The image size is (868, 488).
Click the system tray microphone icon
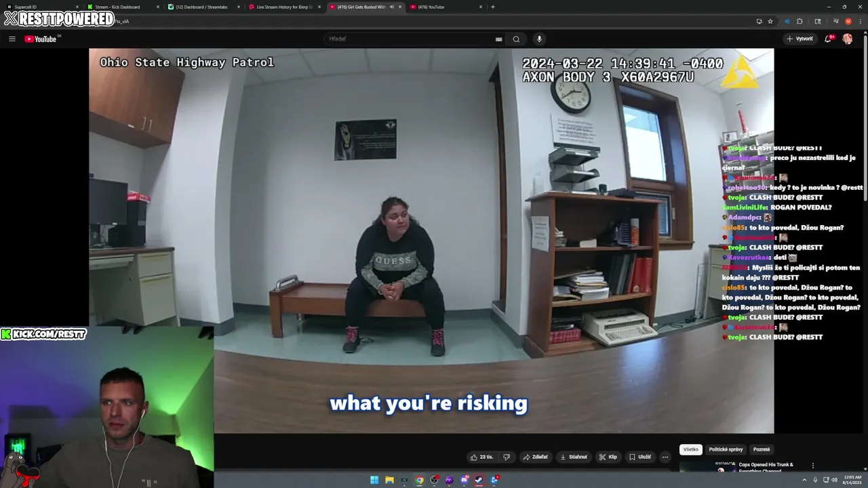816,480
